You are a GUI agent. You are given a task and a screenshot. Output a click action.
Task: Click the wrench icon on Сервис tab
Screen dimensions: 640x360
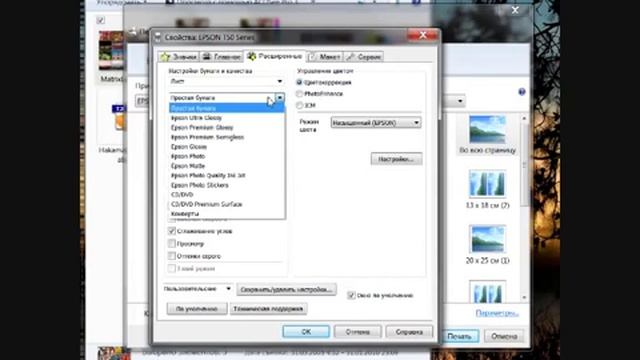tap(351, 57)
